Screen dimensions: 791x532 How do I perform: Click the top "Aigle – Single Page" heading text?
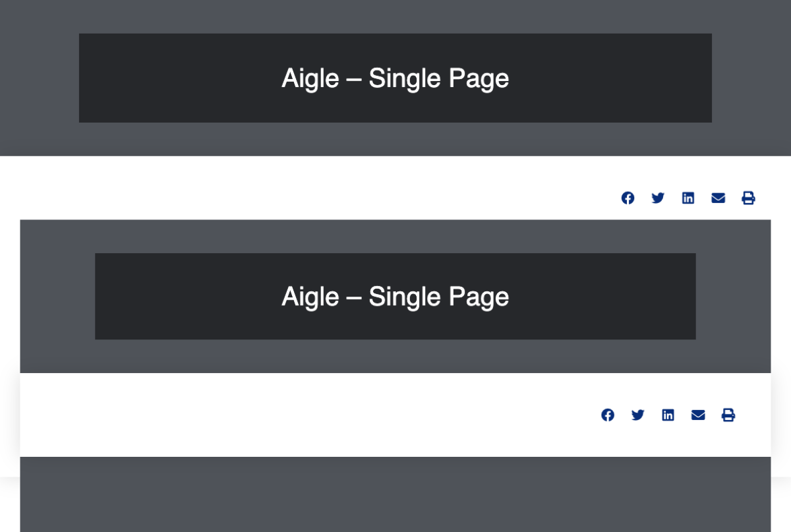[x=395, y=78]
